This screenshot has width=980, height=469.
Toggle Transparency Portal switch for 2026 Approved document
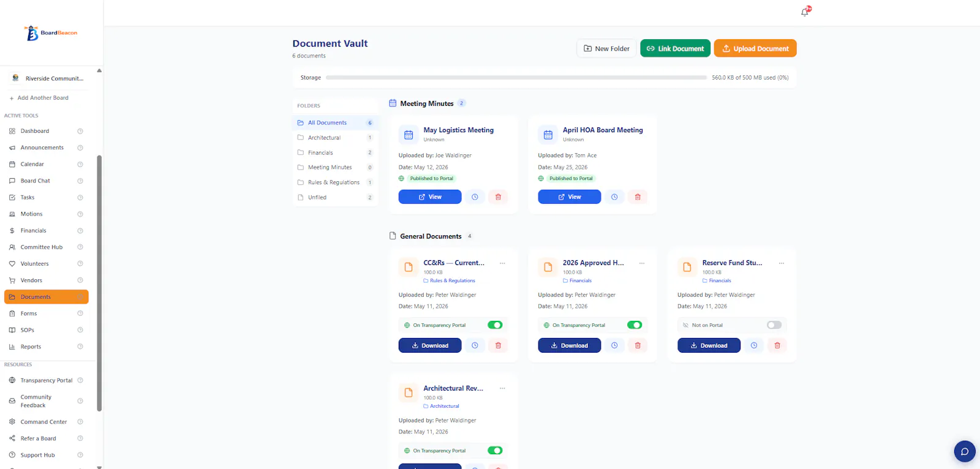point(635,325)
